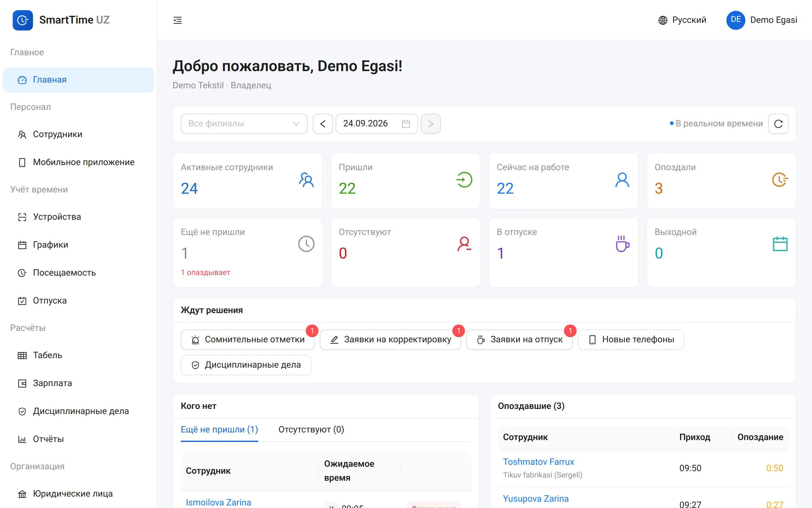This screenshot has width=812, height=508.
Task: Open Отпуска in the sidebar
Action: (x=78, y=301)
